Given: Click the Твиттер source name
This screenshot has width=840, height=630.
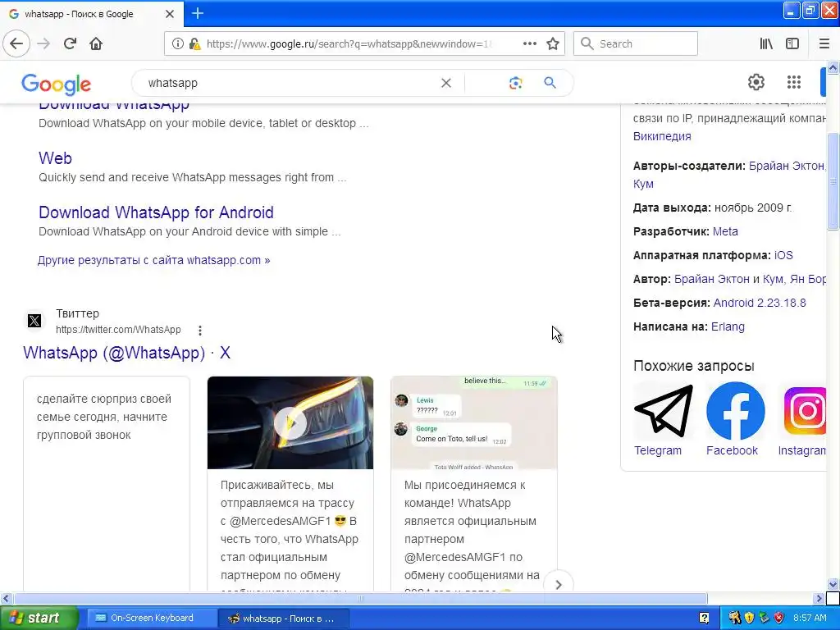Looking at the screenshot, I should click(77, 313).
